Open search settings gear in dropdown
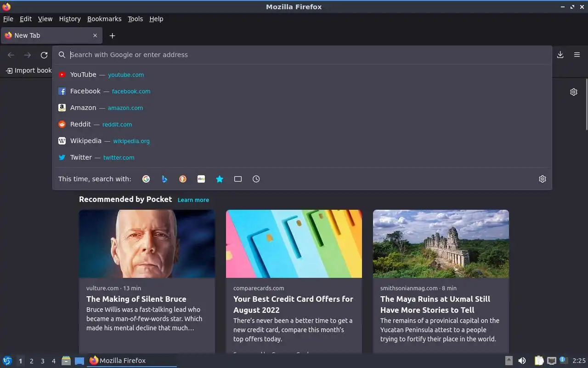 pyautogui.click(x=543, y=179)
